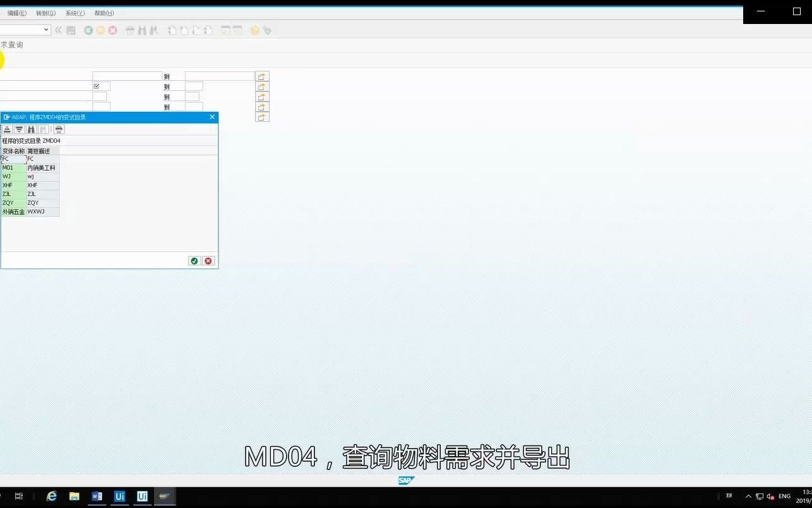
Task: Click the Find binoculars icon in main toolbar
Action: point(142,30)
